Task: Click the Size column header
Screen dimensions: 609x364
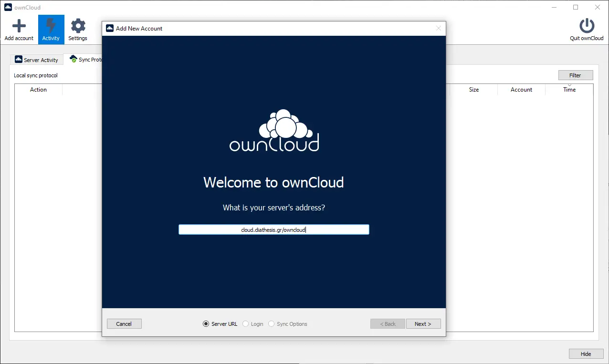Action: pyautogui.click(x=473, y=90)
